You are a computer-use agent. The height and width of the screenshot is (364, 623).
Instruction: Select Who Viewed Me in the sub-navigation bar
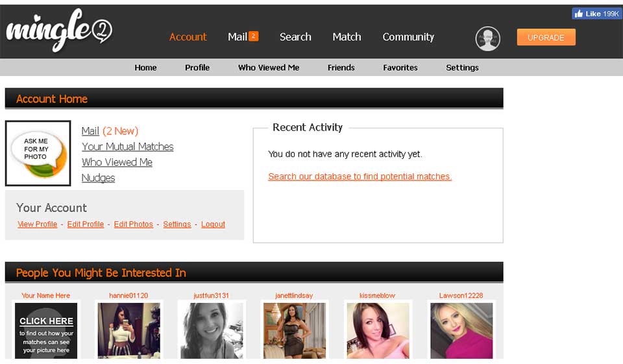[x=269, y=67]
